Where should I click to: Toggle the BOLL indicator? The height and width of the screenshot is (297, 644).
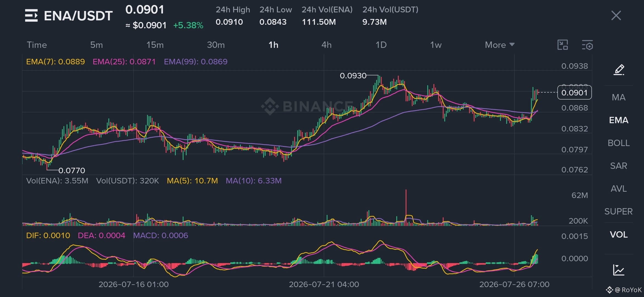619,143
